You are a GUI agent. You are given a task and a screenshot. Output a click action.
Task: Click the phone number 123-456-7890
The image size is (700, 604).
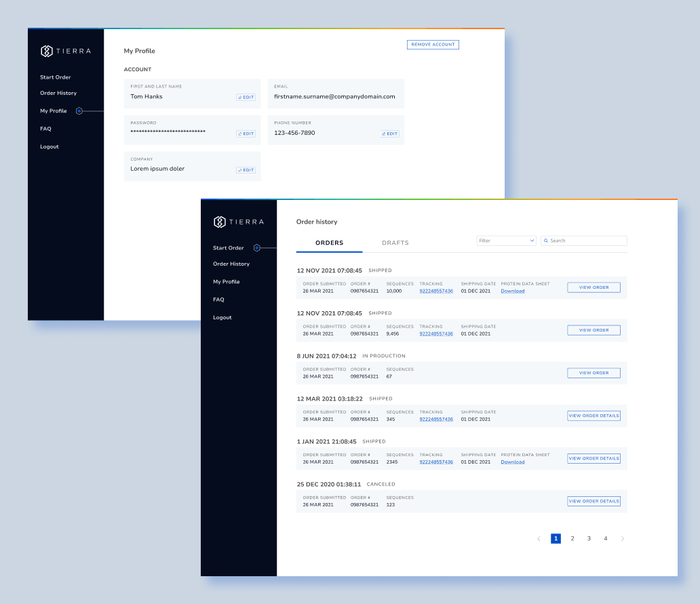(294, 133)
